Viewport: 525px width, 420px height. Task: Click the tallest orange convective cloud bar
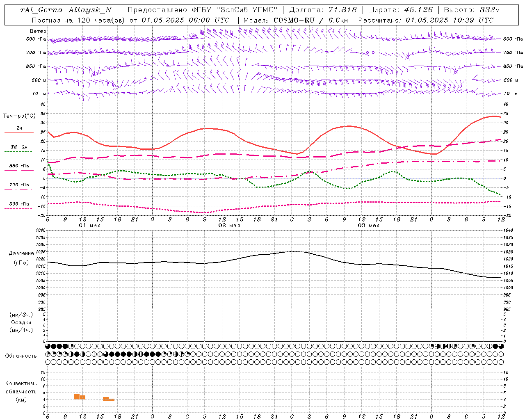click(77, 396)
